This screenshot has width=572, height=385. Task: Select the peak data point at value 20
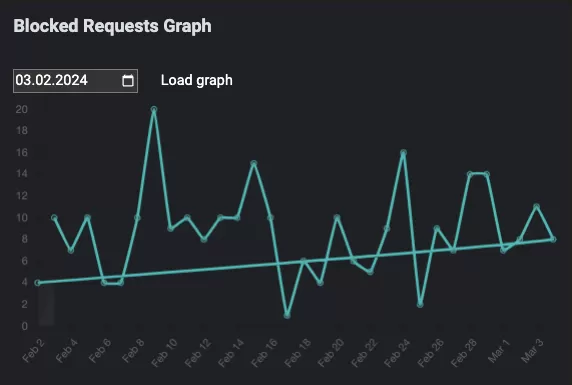point(154,109)
